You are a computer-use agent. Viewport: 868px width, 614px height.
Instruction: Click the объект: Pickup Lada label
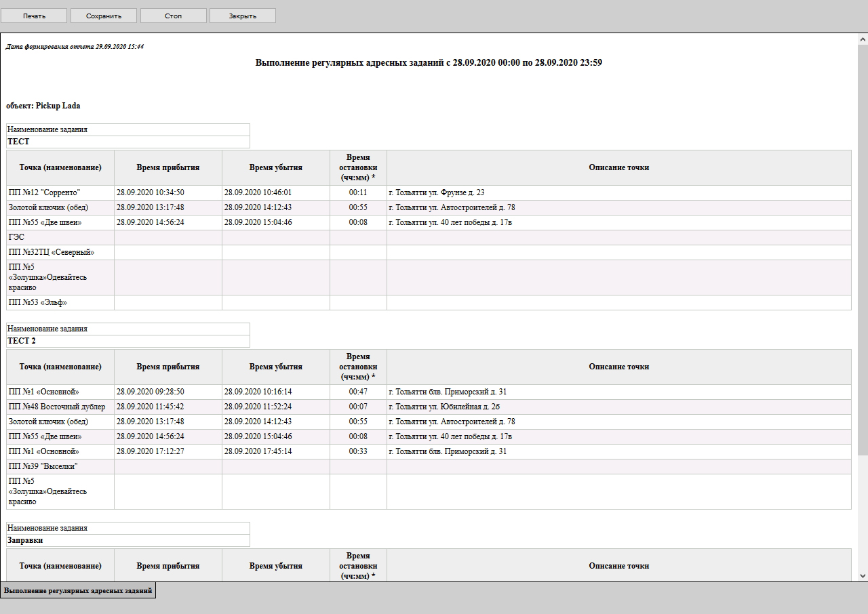point(43,106)
